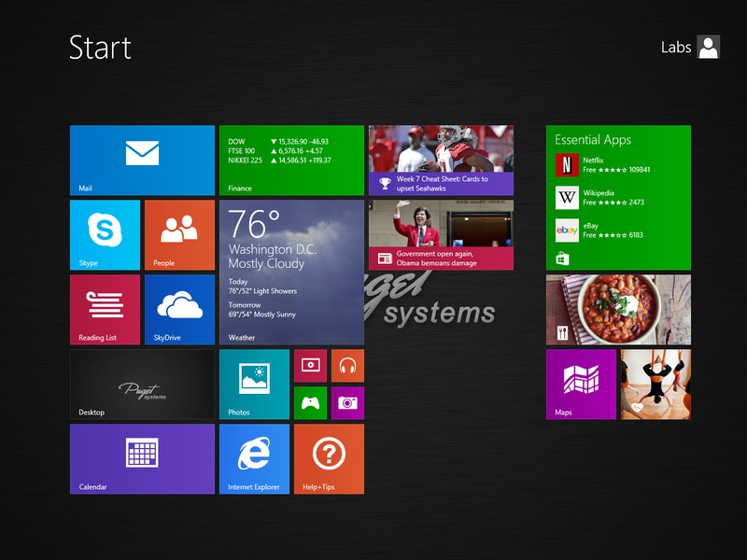Screen dimensions: 747x560
Task: Launch Skype from its tile
Action: [x=105, y=234]
